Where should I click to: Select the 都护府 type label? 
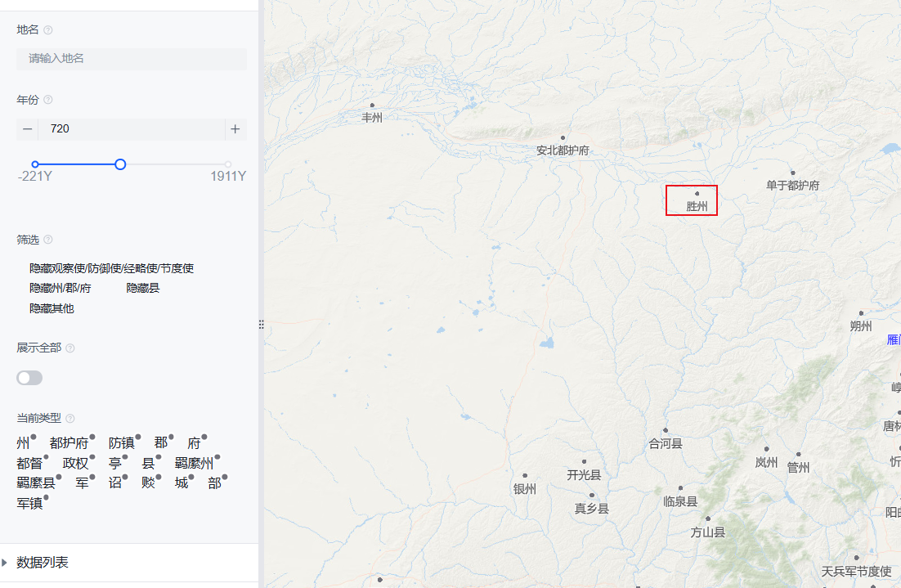click(69, 443)
